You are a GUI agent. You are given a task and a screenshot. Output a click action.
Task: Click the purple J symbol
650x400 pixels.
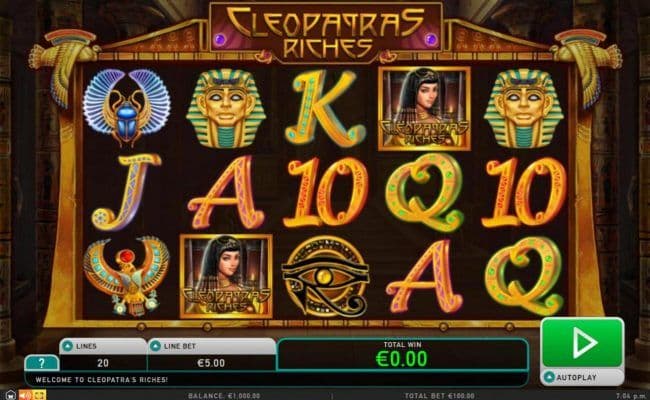pyautogui.click(x=126, y=192)
